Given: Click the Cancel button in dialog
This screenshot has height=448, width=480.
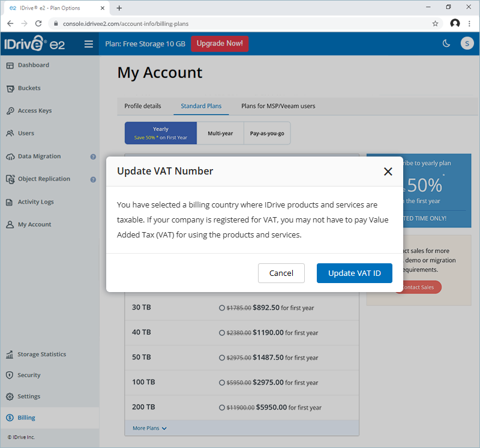Looking at the screenshot, I should coord(281,273).
